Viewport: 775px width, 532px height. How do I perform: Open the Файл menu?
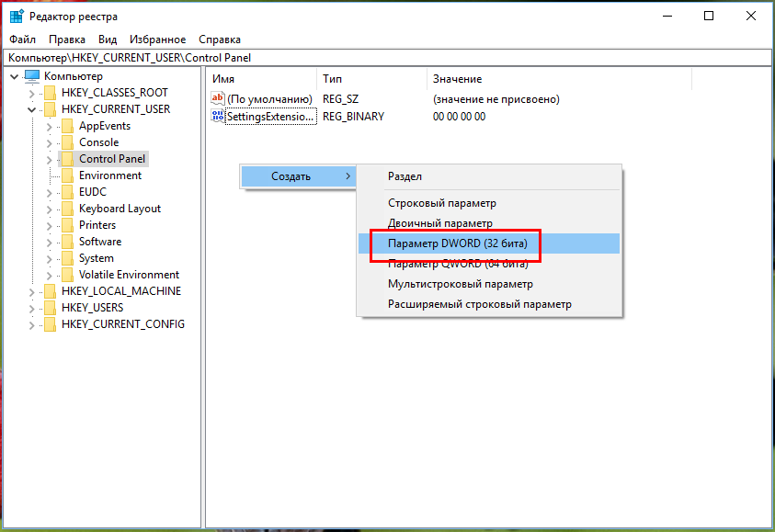pyautogui.click(x=22, y=40)
